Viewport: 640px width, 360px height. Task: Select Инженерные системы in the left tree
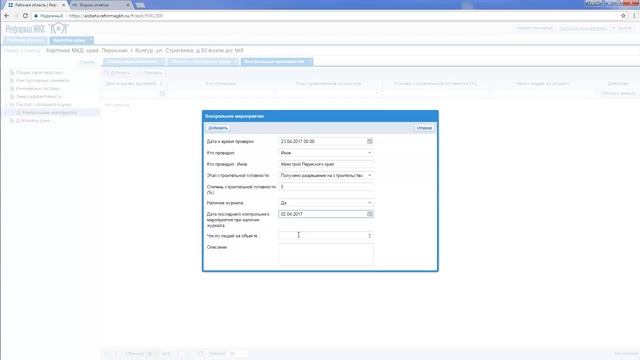38,88
